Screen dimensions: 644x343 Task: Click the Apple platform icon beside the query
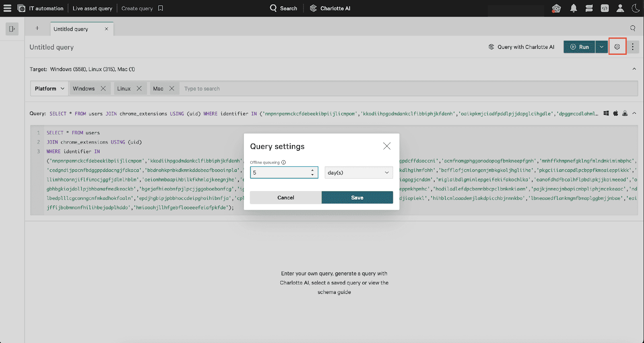(615, 113)
